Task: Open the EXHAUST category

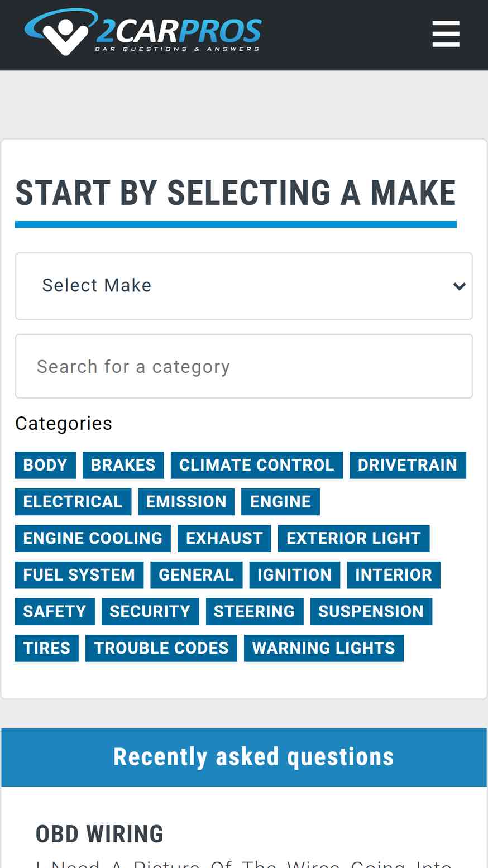Action: pos(224,538)
